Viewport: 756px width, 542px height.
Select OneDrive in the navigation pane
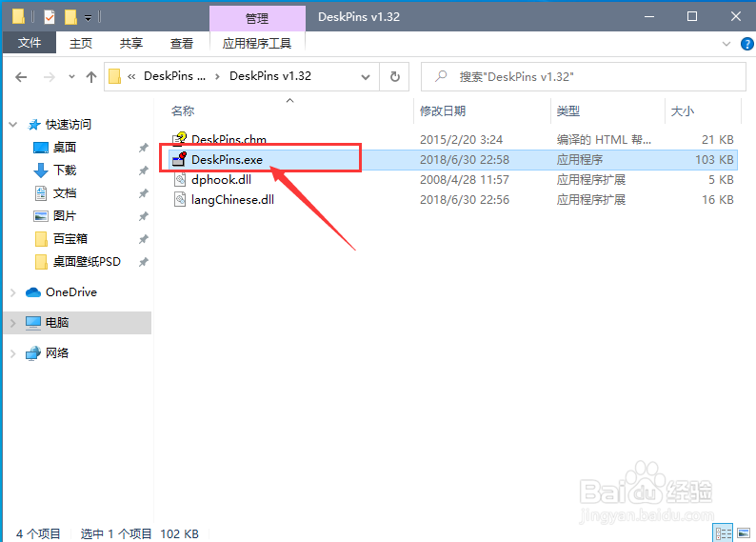[70, 291]
